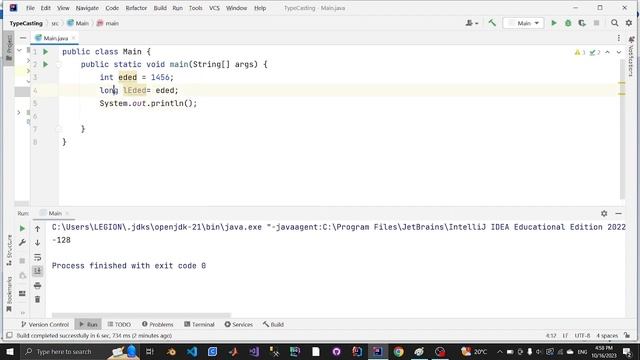Click Main class in the breadcrumb bar
Viewport: 640px width, 360px height.
tap(78, 23)
